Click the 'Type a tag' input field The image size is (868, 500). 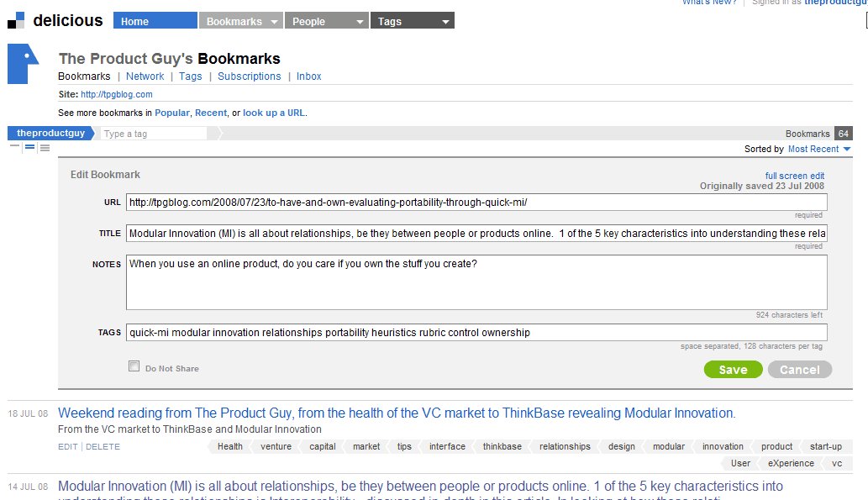point(154,134)
